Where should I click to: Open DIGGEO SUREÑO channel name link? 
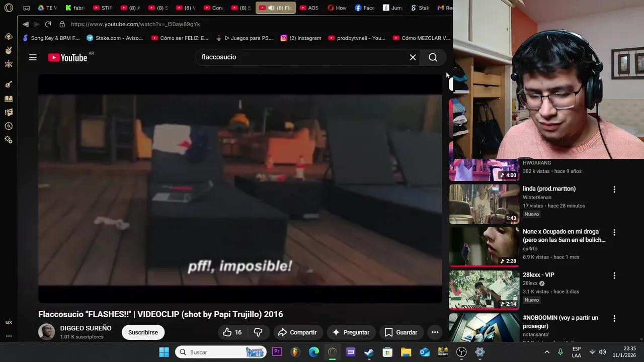pos(86,328)
